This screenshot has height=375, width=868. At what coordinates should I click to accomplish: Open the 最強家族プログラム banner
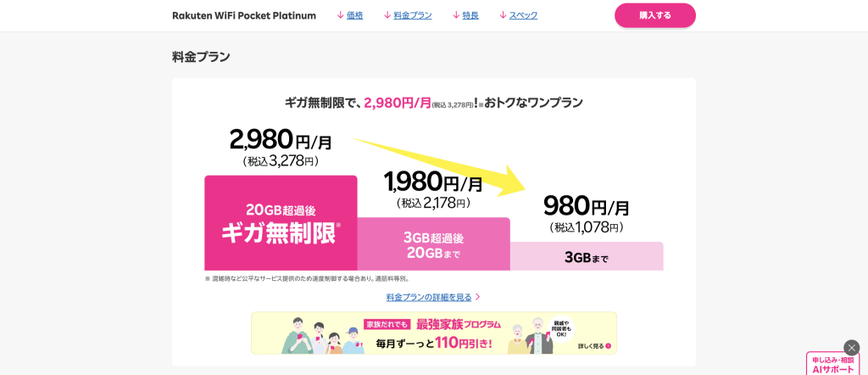coord(433,333)
